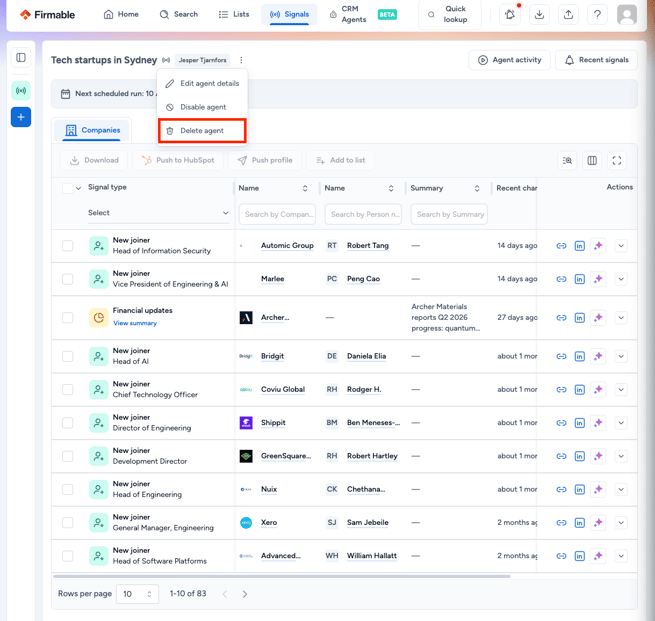Click the download icon in top bar

(x=539, y=15)
